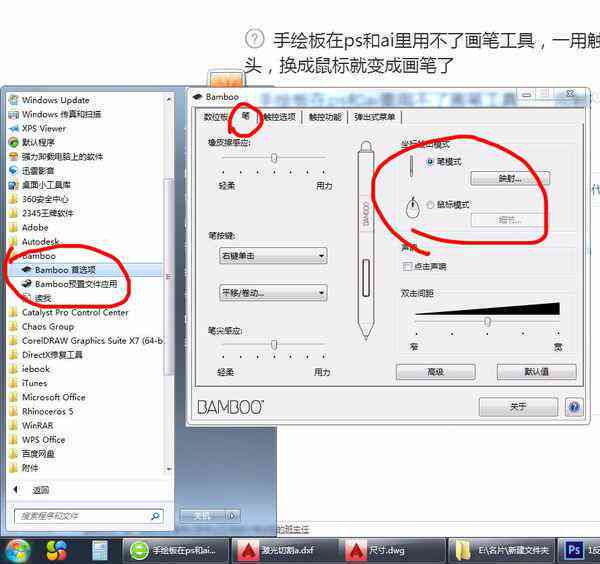Expand the DirectX修复工具 folder

[46, 355]
